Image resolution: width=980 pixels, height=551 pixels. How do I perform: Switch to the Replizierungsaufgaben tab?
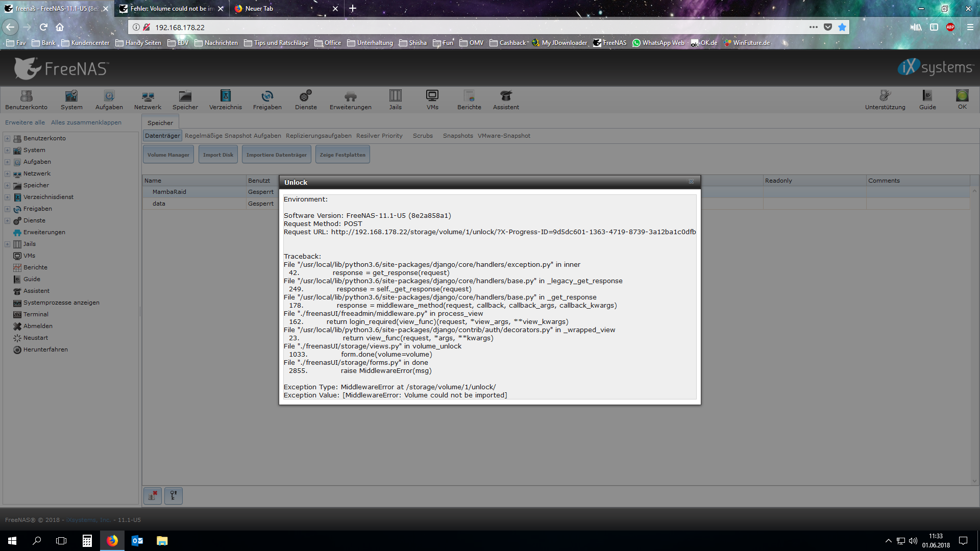tap(318, 136)
